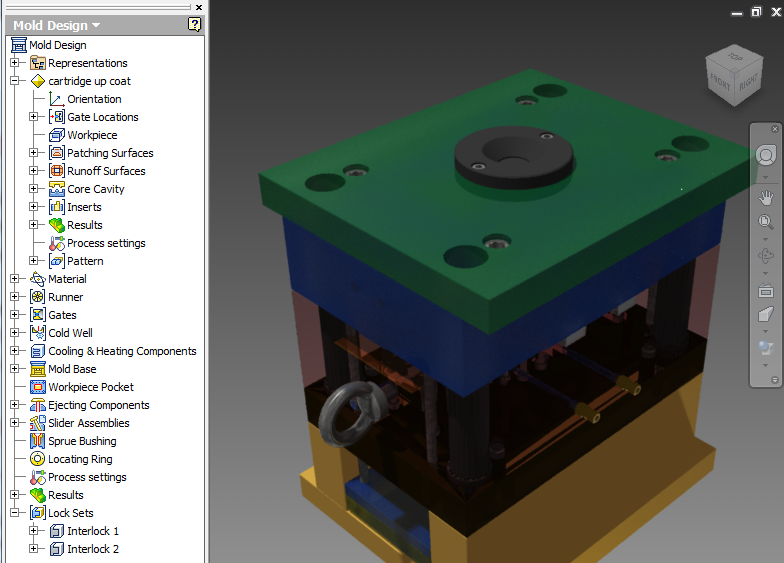Viewport: 784px width, 563px height.
Task: Click the Material icon
Action: point(38,279)
